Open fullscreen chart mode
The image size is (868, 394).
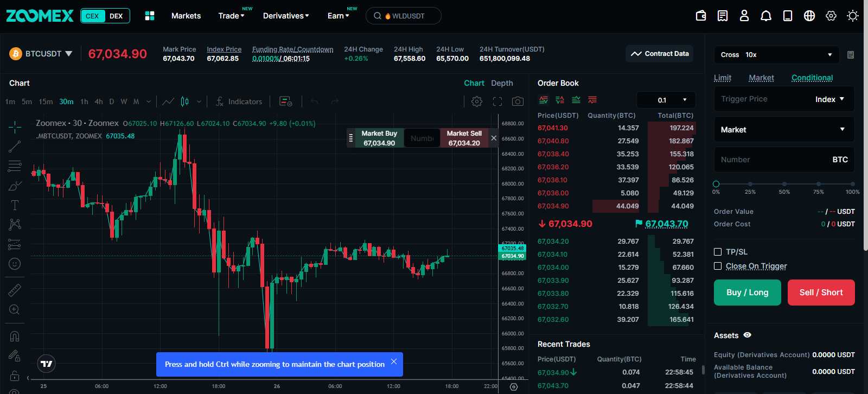coord(497,101)
